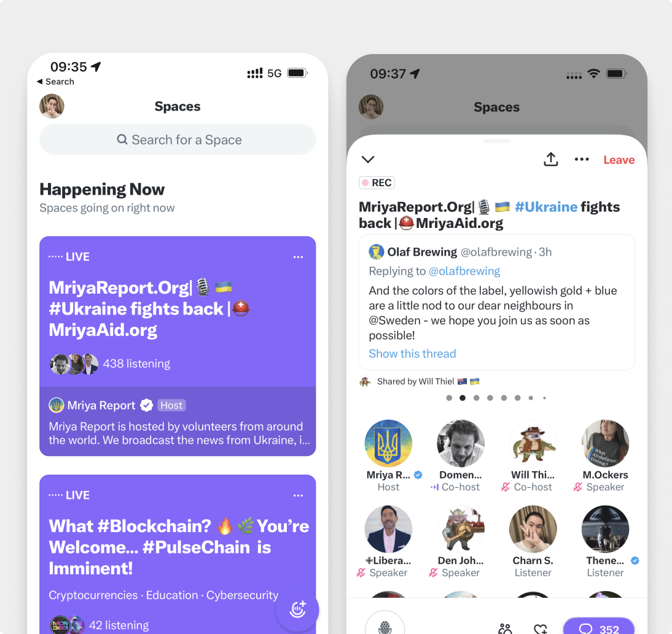Leave the MriyaReport Space
The image size is (672, 634).
(619, 160)
